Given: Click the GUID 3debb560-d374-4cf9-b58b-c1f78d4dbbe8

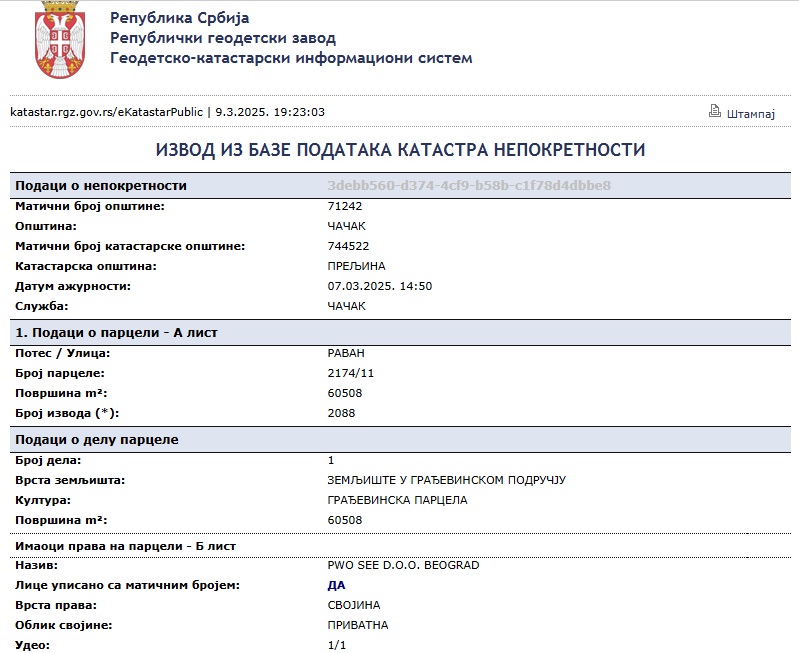Looking at the screenshot, I should coord(469,186).
